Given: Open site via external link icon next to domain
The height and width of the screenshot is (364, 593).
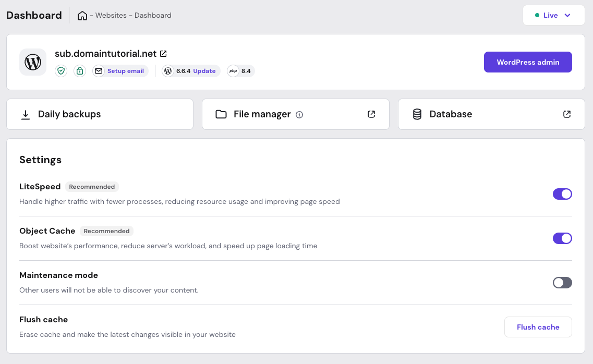Looking at the screenshot, I should click(163, 54).
